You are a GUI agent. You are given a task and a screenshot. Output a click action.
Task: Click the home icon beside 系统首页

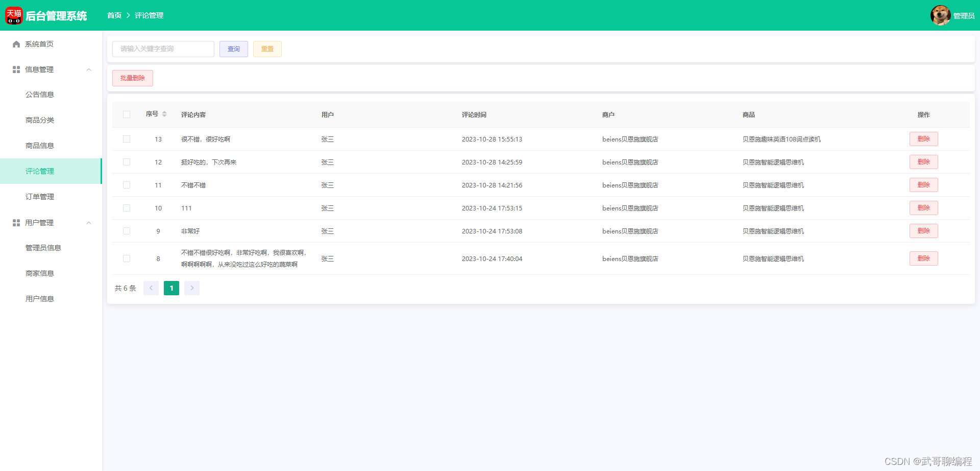tap(15, 44)
